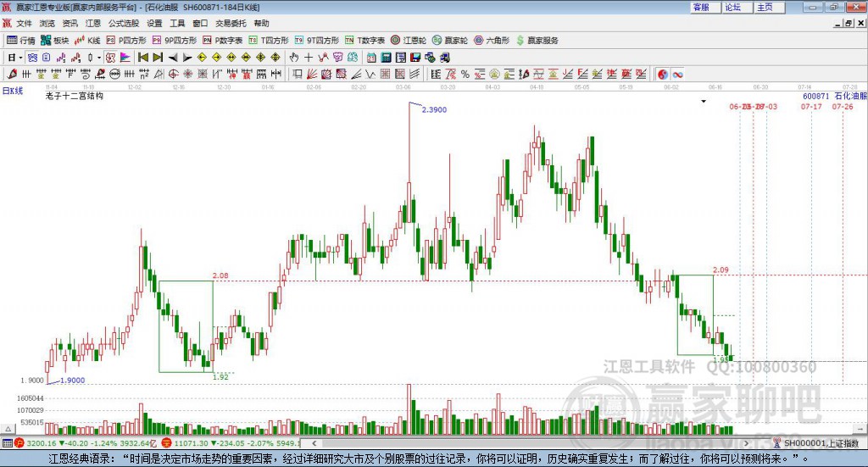Open the P数字表 tool

tap(223, 41)
